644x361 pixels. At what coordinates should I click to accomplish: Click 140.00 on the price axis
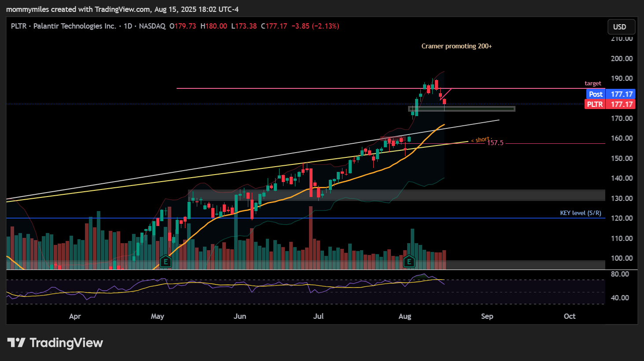[622, 178]
